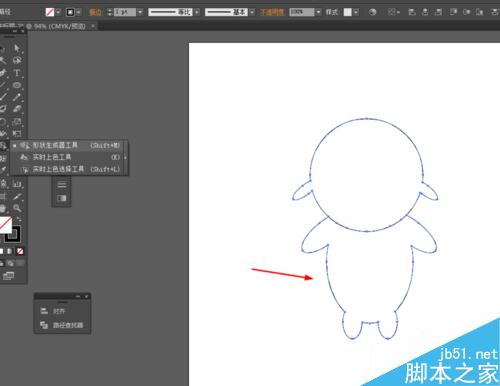
Task: Select the Eyedropper tool
Action: tap(17, 196)
